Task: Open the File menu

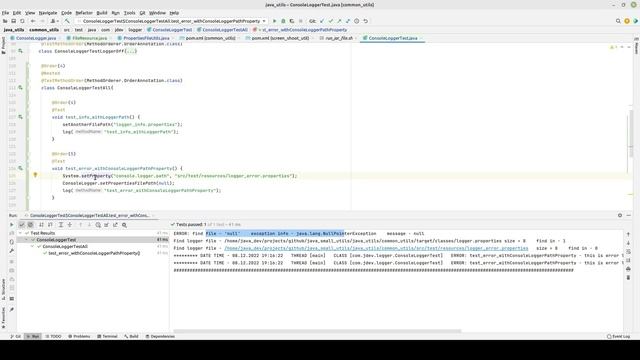Action: (x=5, y=13)
